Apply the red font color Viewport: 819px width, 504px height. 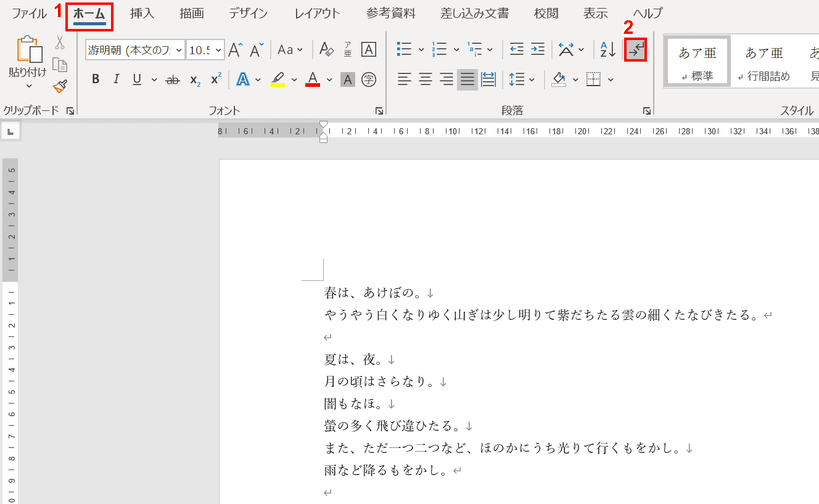point(313,79)
